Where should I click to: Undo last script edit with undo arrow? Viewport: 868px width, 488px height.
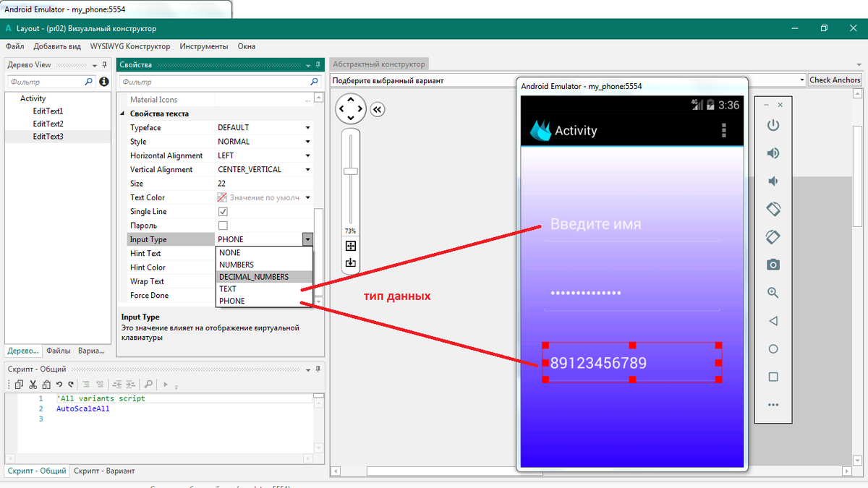coord(59,384)
